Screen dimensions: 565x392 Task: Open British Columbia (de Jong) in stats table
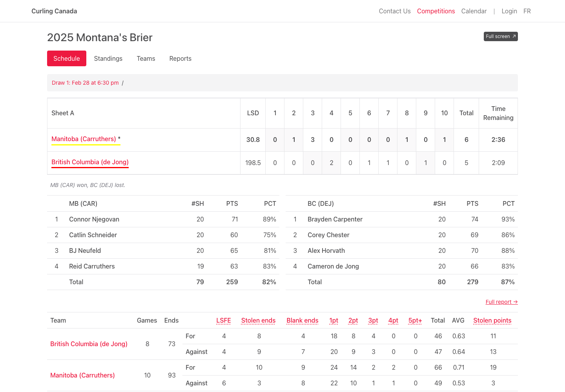pos(89,344)
